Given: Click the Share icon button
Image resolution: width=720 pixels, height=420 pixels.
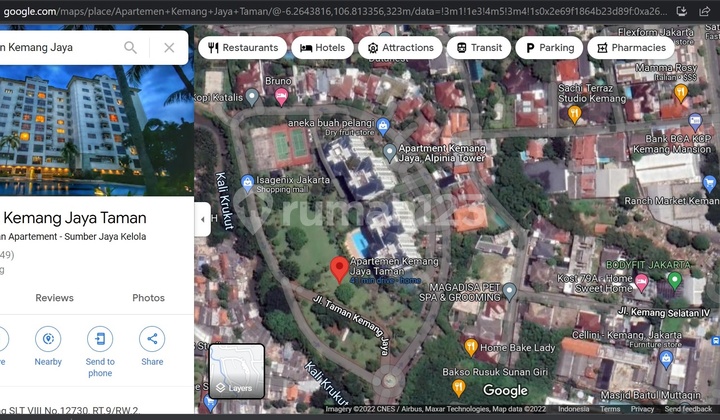Looking at the screenshot, I should coord(152,339).
